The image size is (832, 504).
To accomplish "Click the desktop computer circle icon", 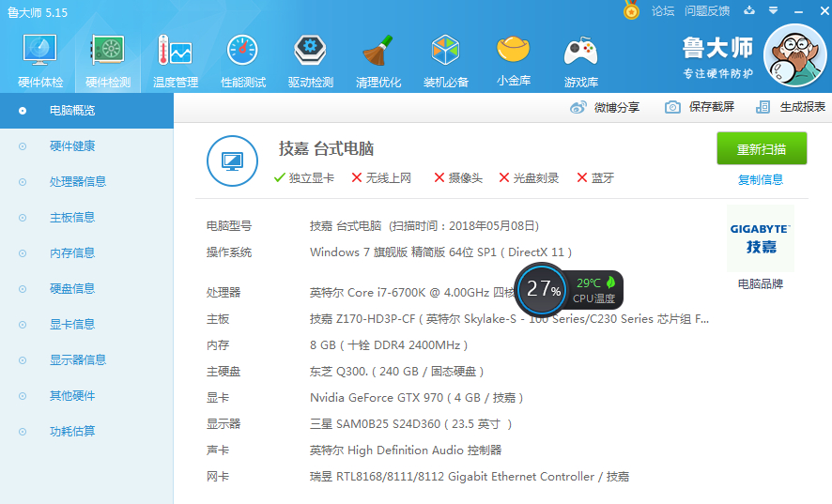I will (232, 160).
